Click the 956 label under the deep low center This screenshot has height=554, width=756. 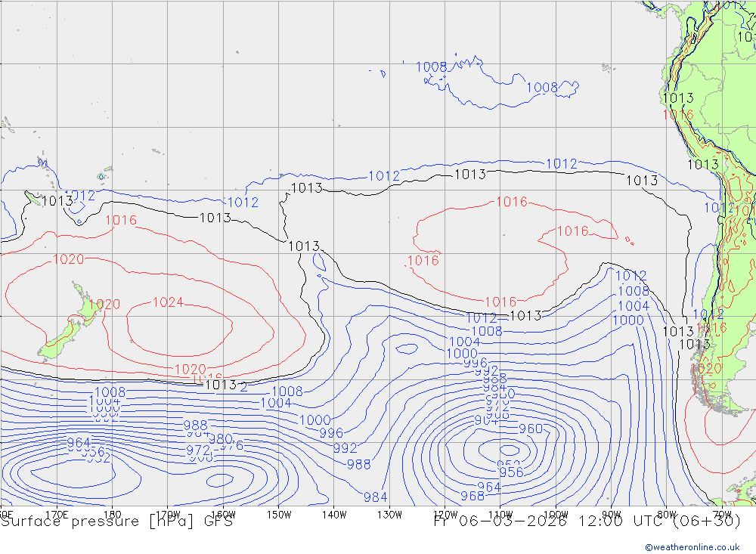511,472
